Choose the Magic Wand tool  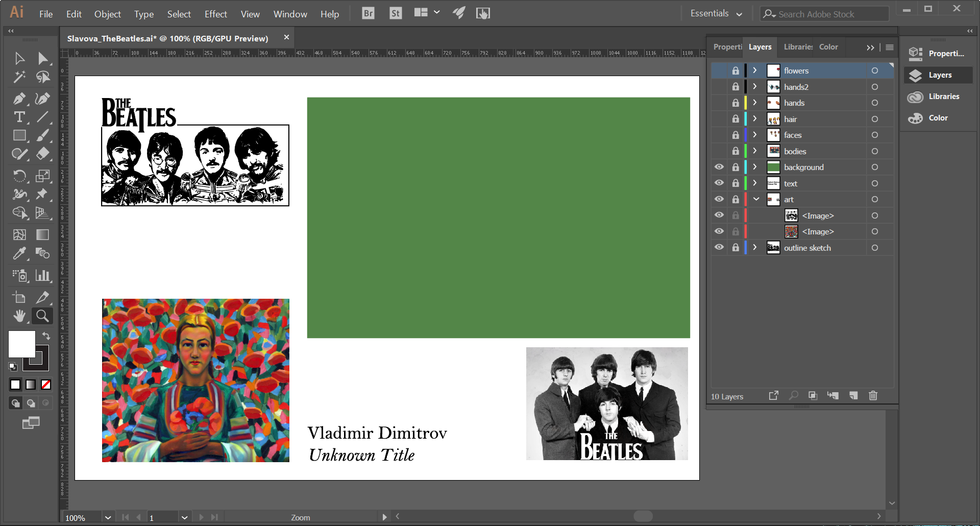(19, 77)
